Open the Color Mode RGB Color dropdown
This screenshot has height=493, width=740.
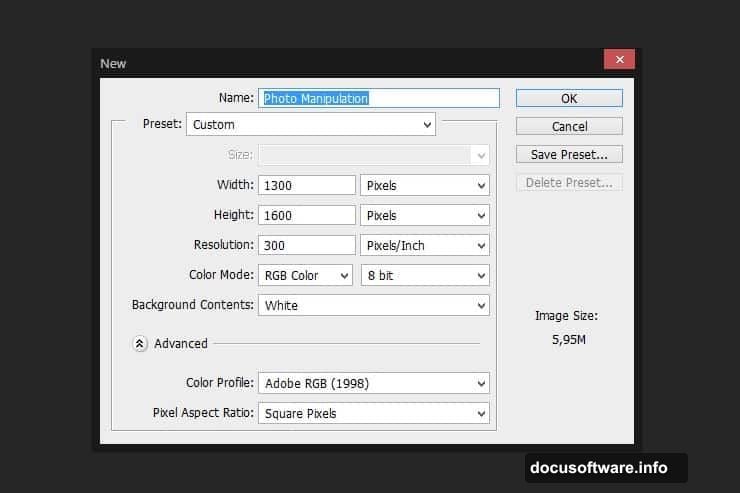[x=306, y=275]
